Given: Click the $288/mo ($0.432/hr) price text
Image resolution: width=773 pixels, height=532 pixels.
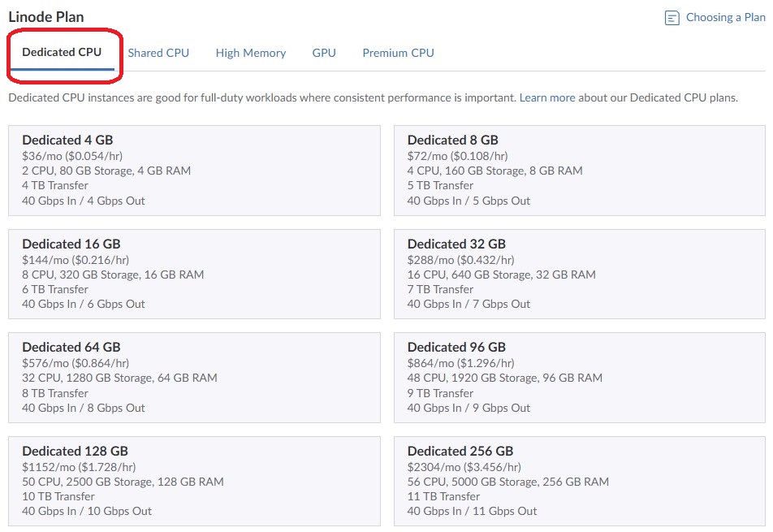Looking at the screenshot, I should [460, 260].
